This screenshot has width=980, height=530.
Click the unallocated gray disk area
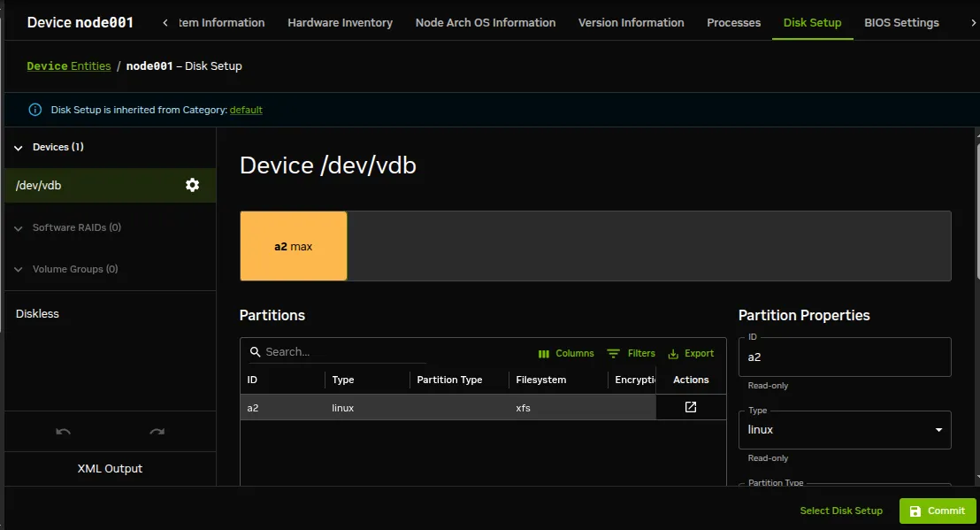click(648, 246)
